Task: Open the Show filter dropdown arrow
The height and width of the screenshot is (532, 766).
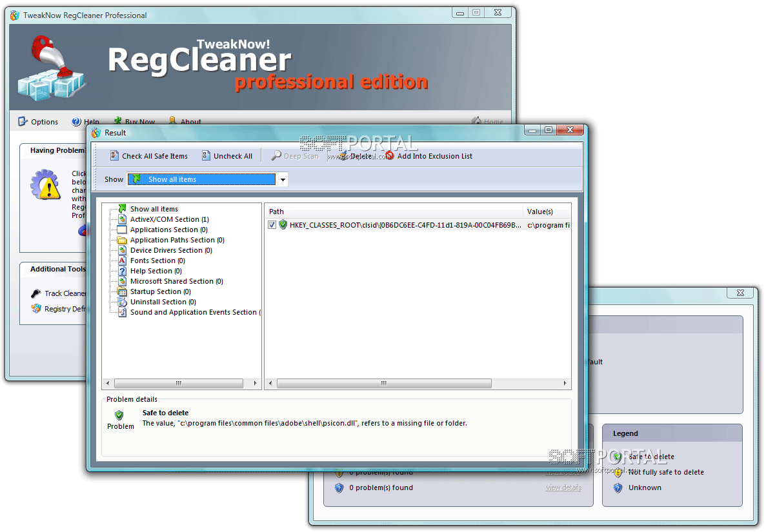Action: pos(283,180)
